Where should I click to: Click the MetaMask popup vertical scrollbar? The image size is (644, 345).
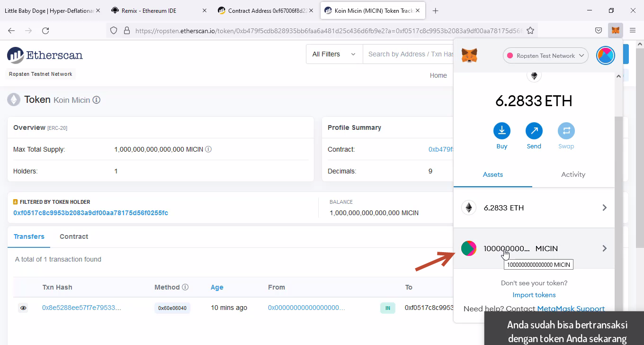618,190
